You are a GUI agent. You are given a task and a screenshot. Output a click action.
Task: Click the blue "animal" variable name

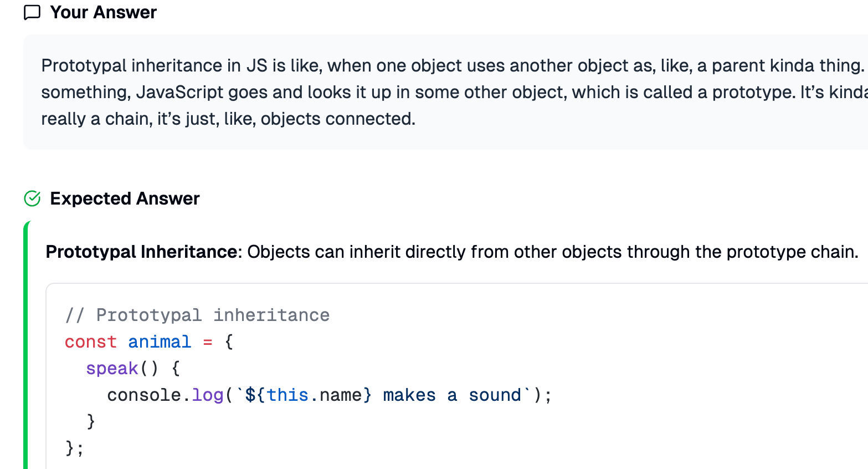160,341
